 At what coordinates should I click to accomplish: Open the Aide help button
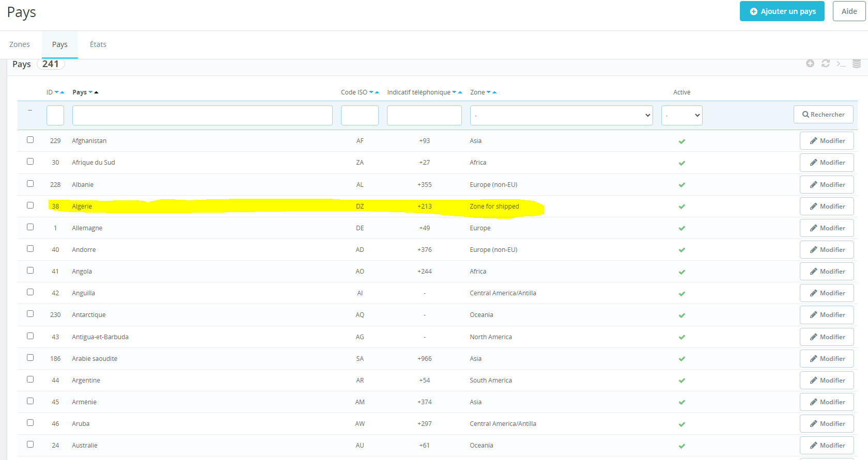click(x=849, y=11)
